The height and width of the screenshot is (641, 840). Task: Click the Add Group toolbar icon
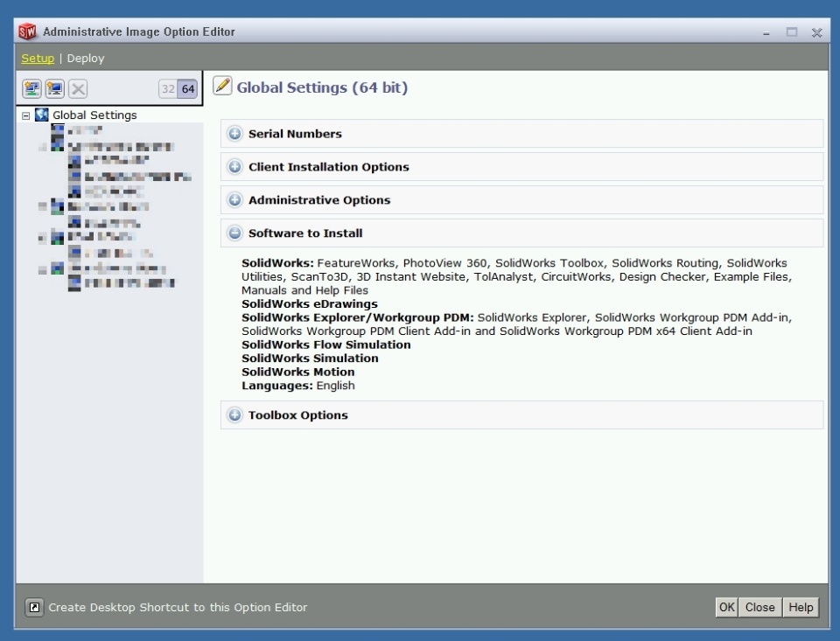pyautogui.click(x=32, y=89)
